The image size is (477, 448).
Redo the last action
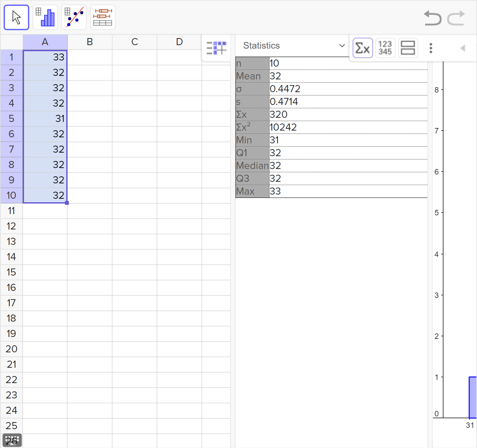point(456,18)
